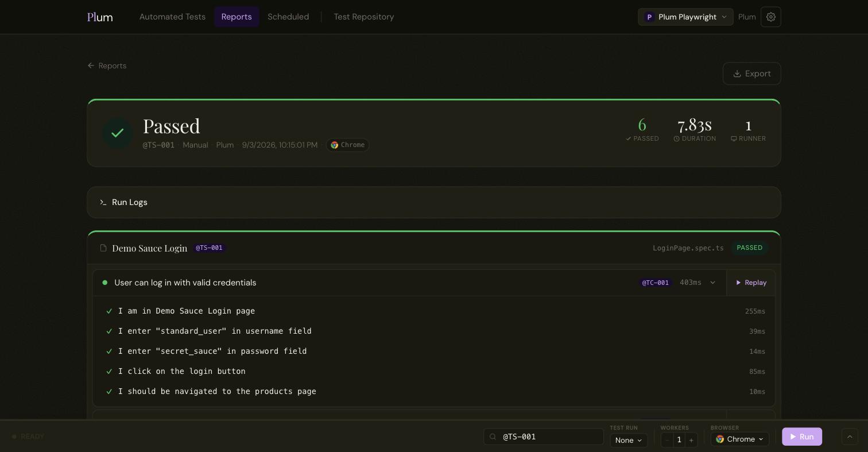The height and width of the screenshot is (452, 868).
Task: Select the Reports tab
Action: tap(237, 17)
